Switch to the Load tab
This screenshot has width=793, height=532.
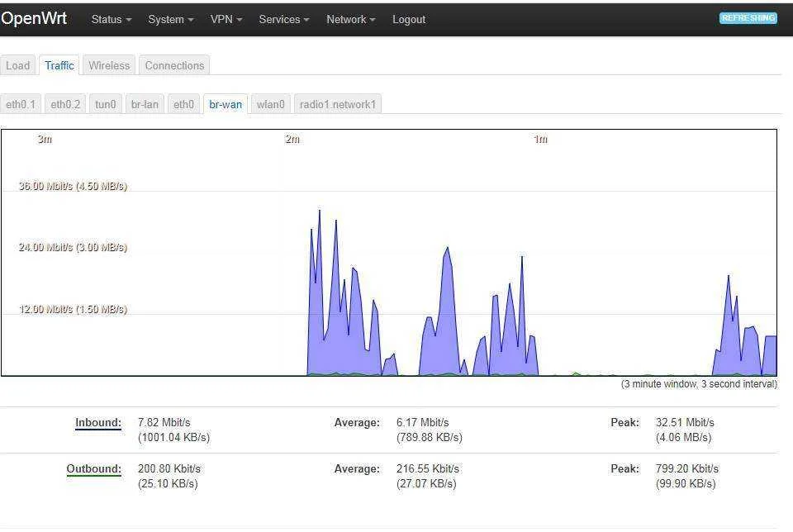[x=17, y=65]
